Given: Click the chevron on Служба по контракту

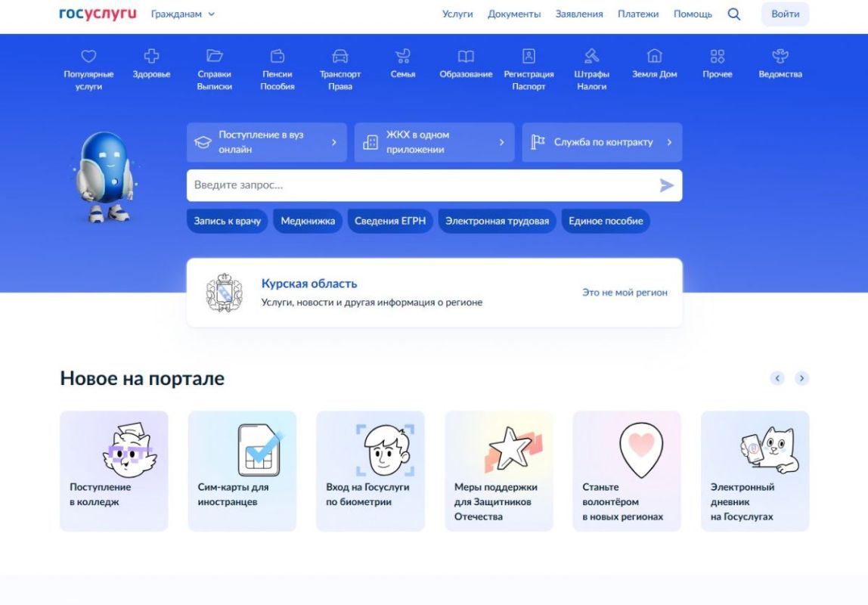Looking at the screenshot, I should coord(669,142).
